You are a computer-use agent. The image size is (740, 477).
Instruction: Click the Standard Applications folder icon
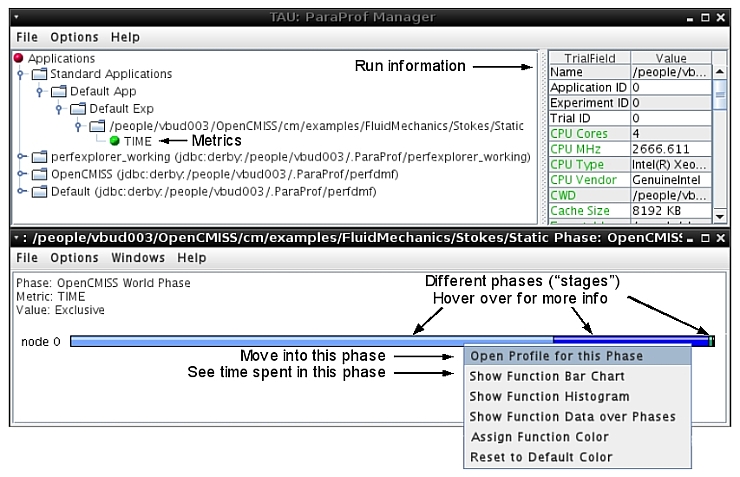click(x=39, y=74)
